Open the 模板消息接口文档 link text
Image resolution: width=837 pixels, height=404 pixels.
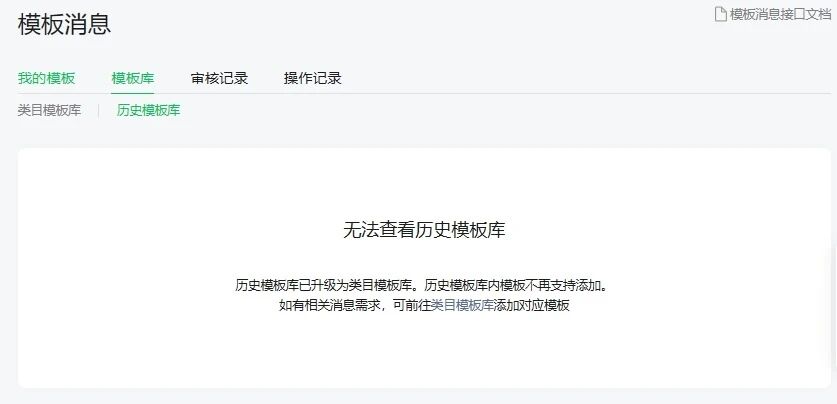tap(780, 14)
